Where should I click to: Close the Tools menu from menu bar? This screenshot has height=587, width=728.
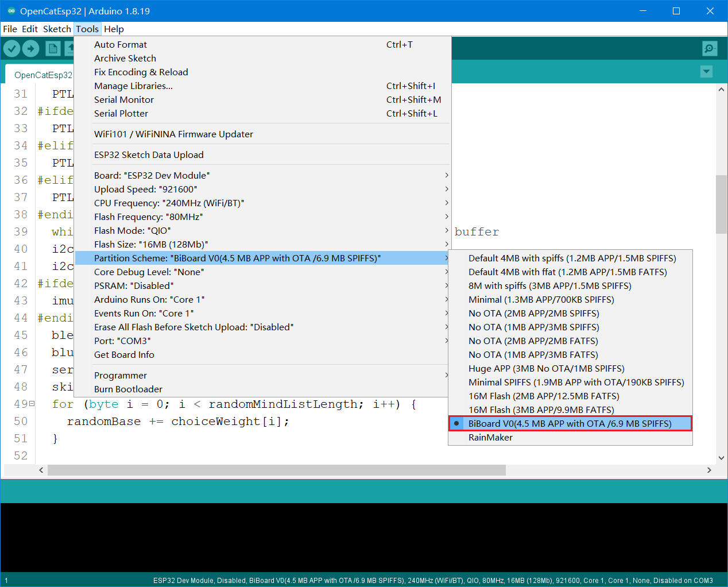coord(87,29)
